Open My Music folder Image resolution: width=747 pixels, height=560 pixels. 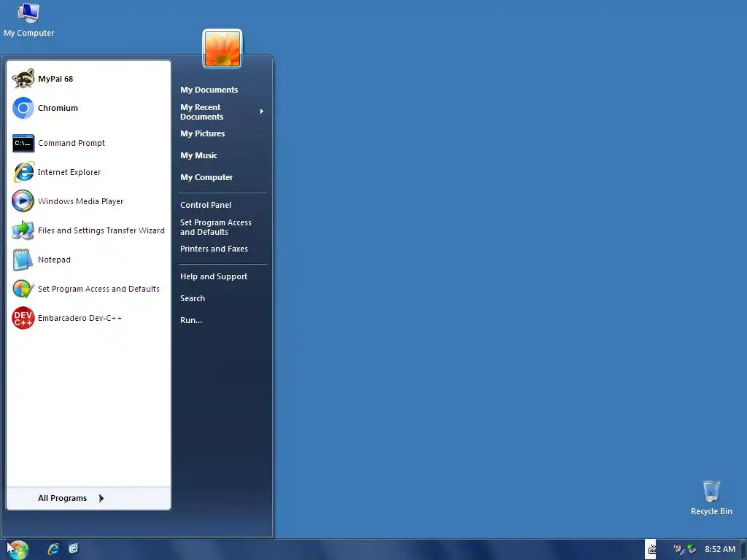(222, 155)
